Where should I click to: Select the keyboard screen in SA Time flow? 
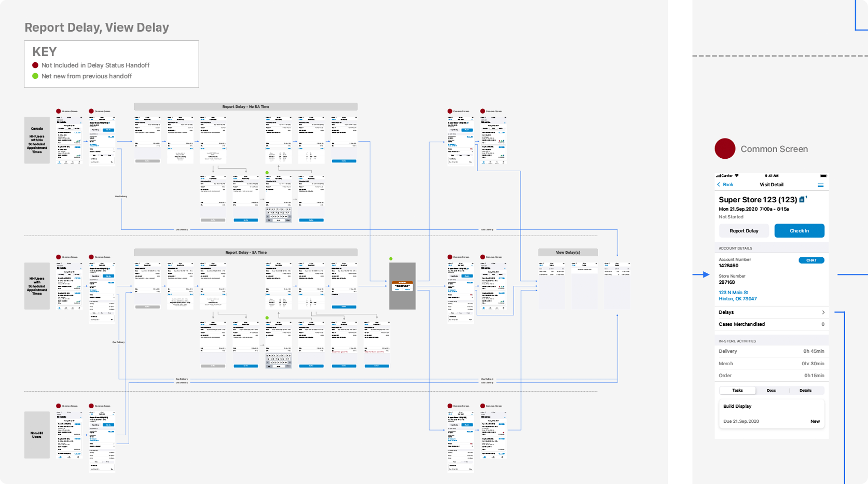[279, 345]
